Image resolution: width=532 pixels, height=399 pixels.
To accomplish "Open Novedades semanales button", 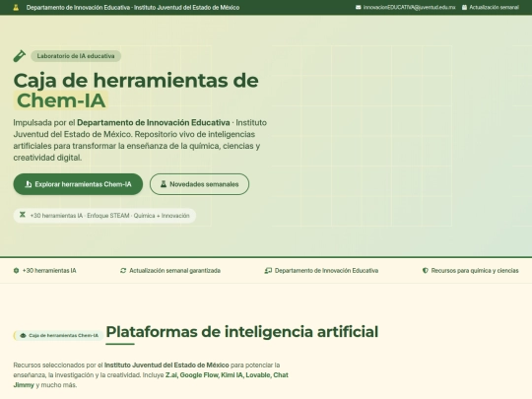I will pyautogui.click(x=199, y=184).
